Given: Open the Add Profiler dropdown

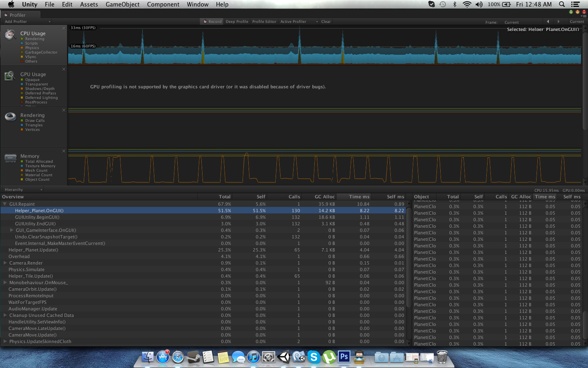Looking at the screenshot, I should point(27,22).
